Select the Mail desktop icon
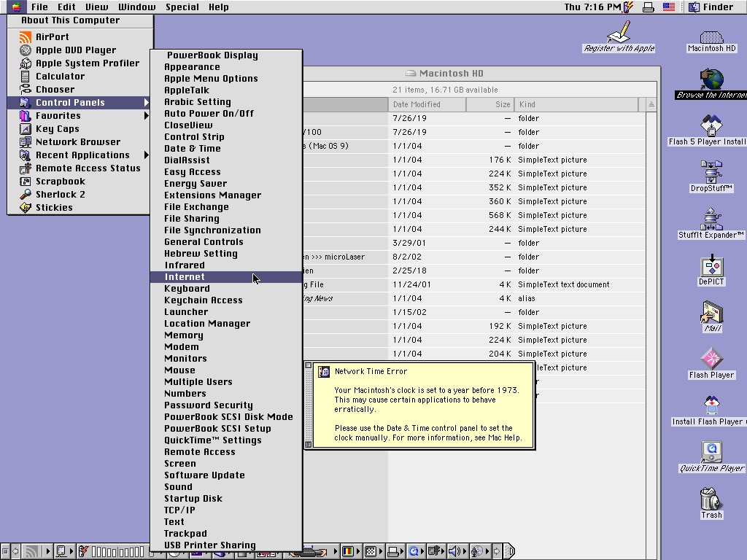Viewport: 747px width, 560px height. coord(712,316)
